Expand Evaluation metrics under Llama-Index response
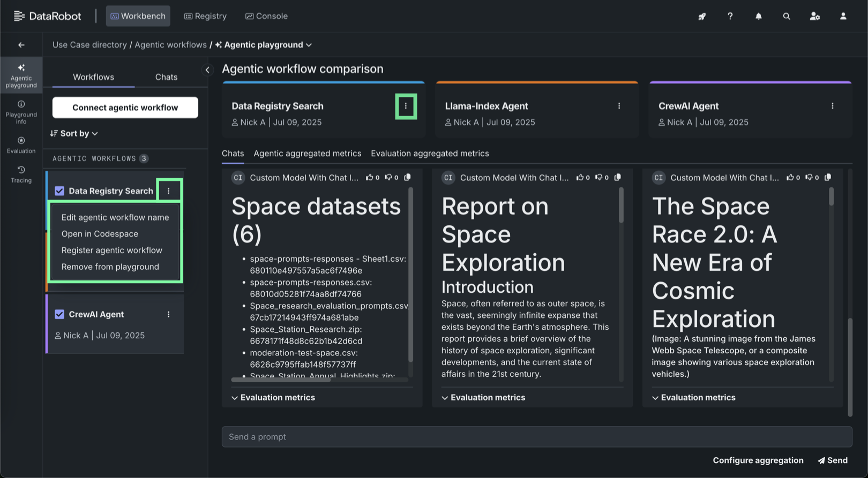This screenshot has width=868, height=478. click(x=483, y=398)
